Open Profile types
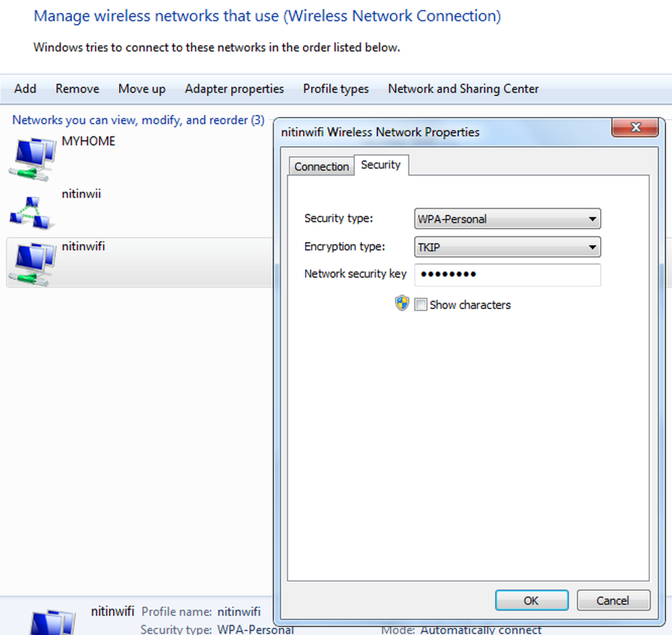The image size is (672, 635). (x=336, y=89)
